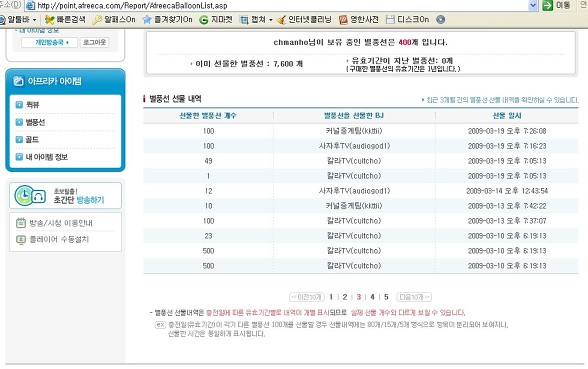Click the address bar URL field
The height and width of the screenshot is (369, 588).
tap(281, 6)
